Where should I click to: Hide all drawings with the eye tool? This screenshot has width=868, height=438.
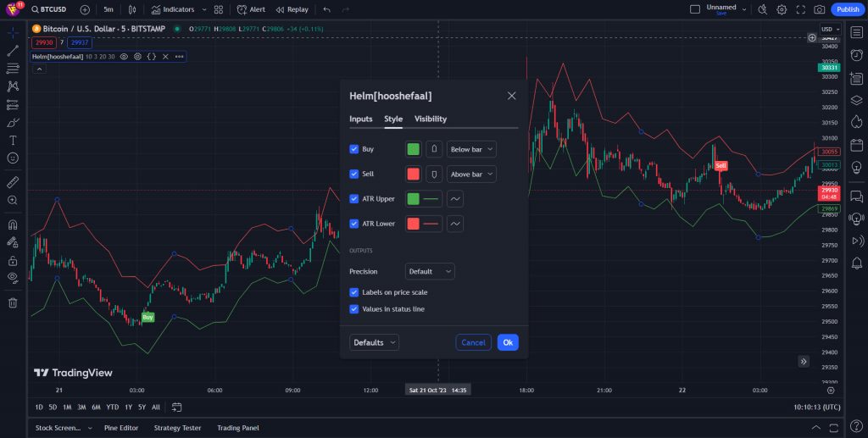pyautogui.click(x=13, y=278)
